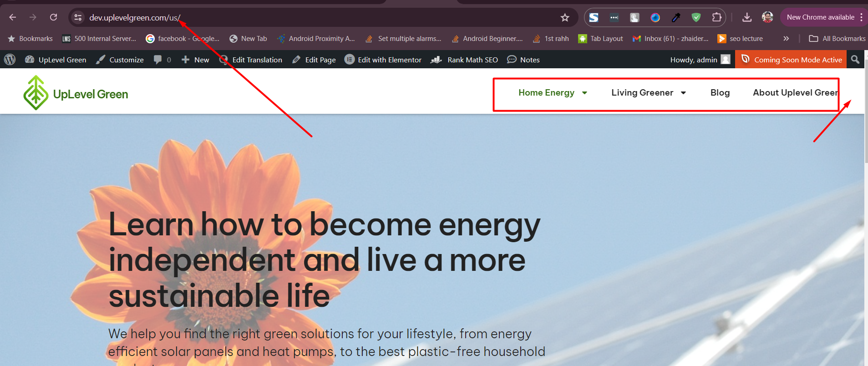Open the Set multiple alarms bookmark
The height and width of the screenshot is (366, 868).
click(403, 39)
